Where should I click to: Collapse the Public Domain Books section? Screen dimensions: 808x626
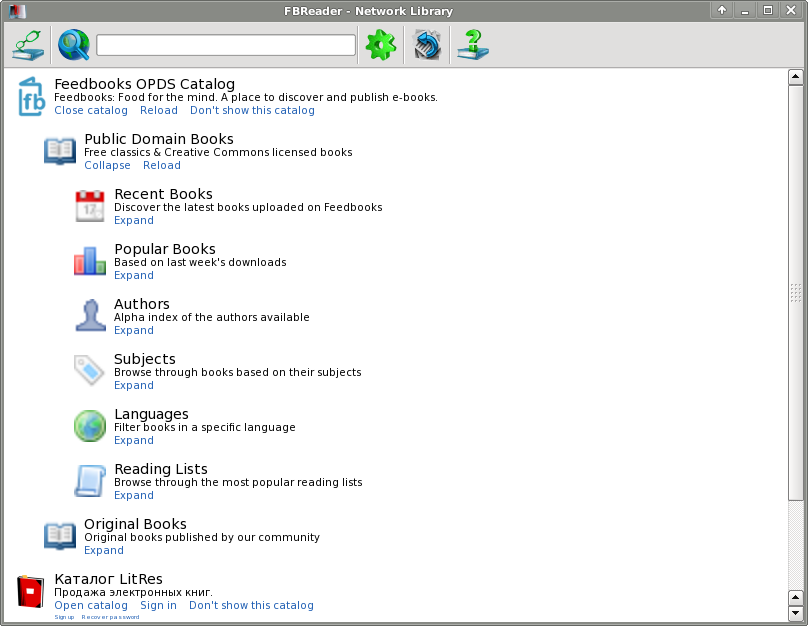pos(107,165)
